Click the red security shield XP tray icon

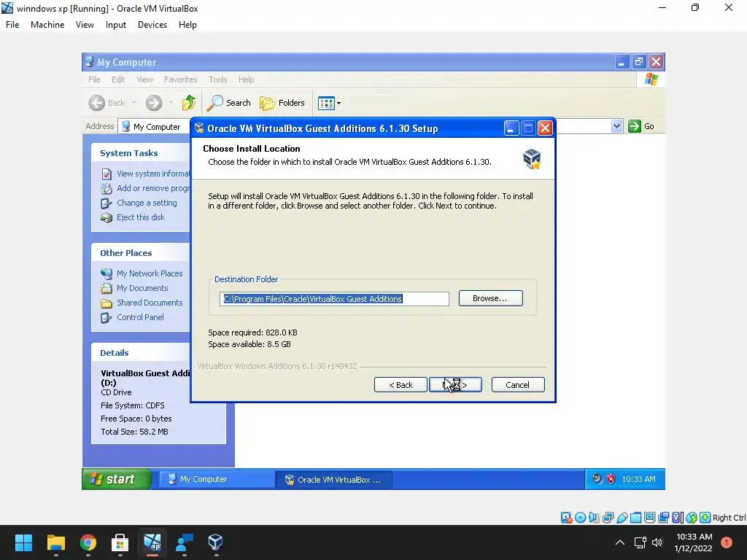click(x=611, y=479)
